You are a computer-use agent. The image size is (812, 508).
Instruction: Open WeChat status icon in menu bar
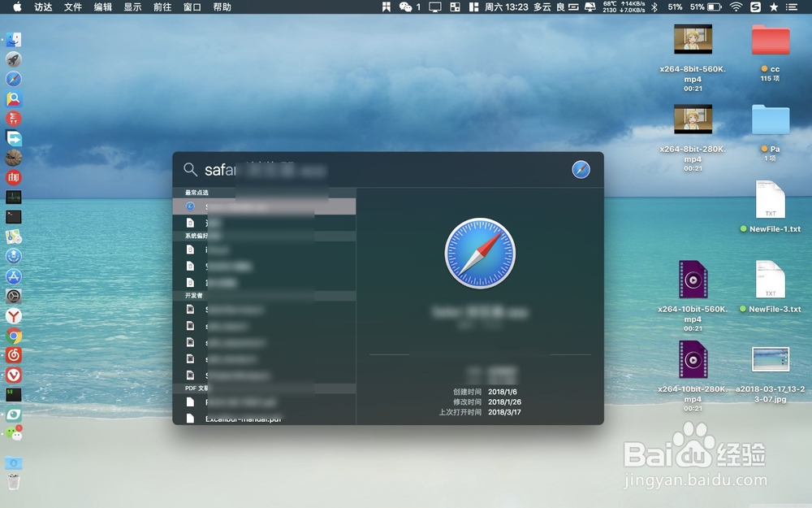click(x=405, y=7)
